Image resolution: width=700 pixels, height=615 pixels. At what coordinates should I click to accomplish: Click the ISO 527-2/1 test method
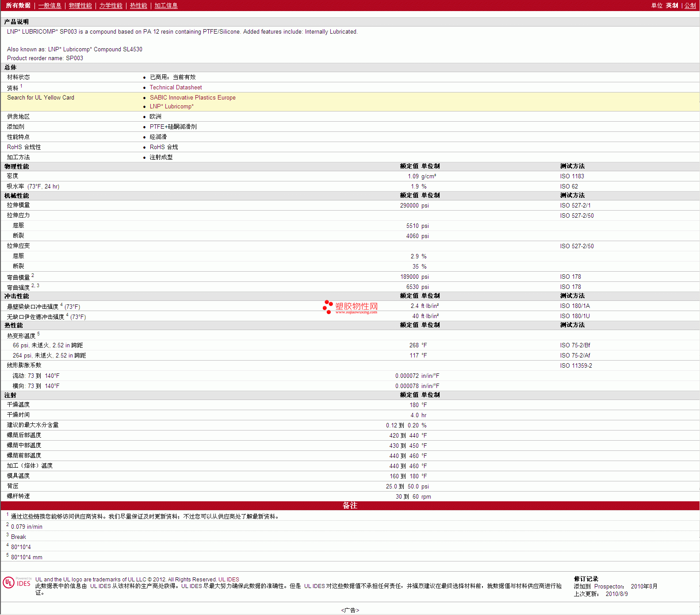click(x=575, y=206)
